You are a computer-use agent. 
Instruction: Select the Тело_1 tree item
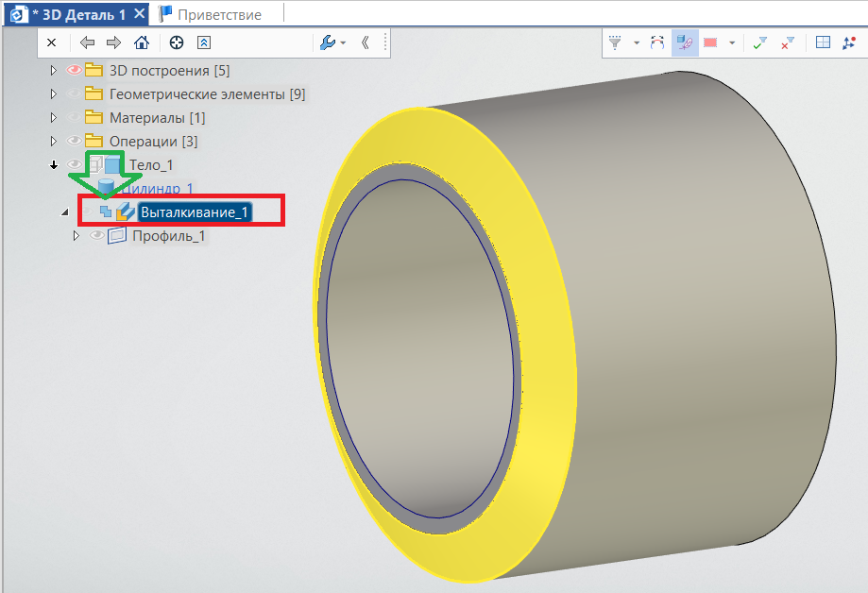[151, 165]
